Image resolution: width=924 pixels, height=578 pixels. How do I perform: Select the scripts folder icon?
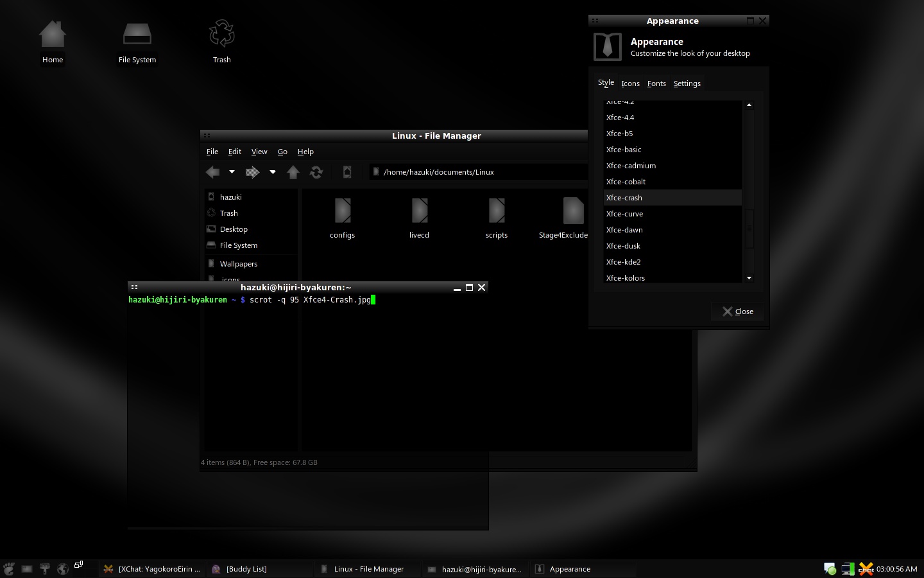click(497, 219)
